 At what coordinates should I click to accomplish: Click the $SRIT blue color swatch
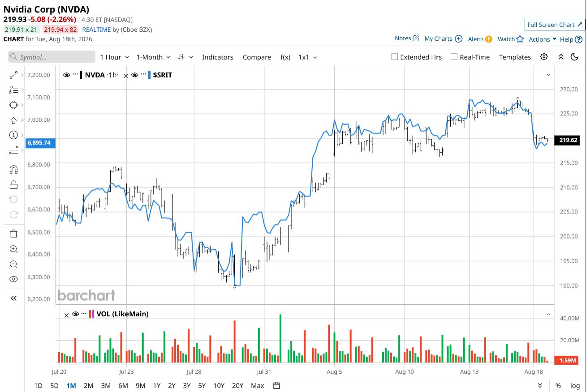pos(149,75)
